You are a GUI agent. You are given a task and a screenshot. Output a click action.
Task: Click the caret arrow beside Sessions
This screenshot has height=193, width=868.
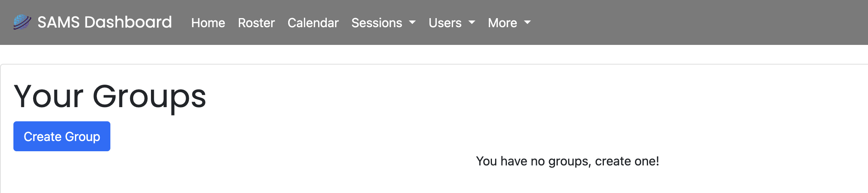[x=412, y=23]
